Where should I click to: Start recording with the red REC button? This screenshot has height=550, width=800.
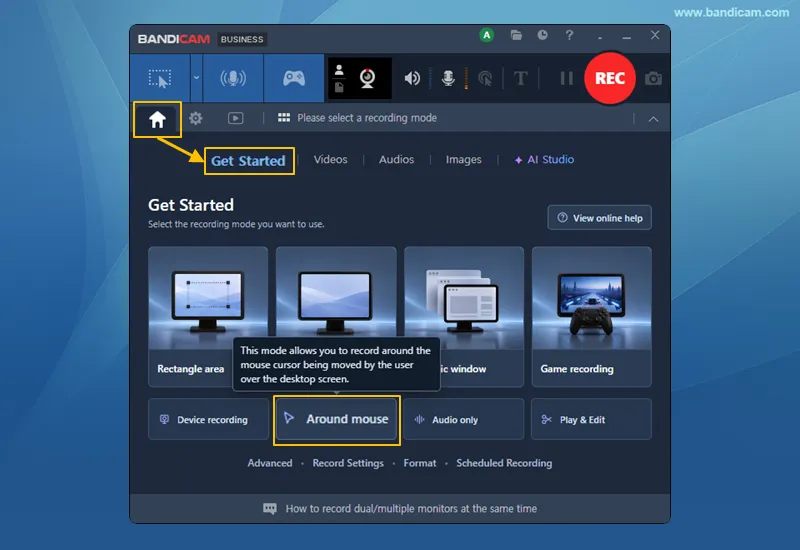click(x=610, y=78)
